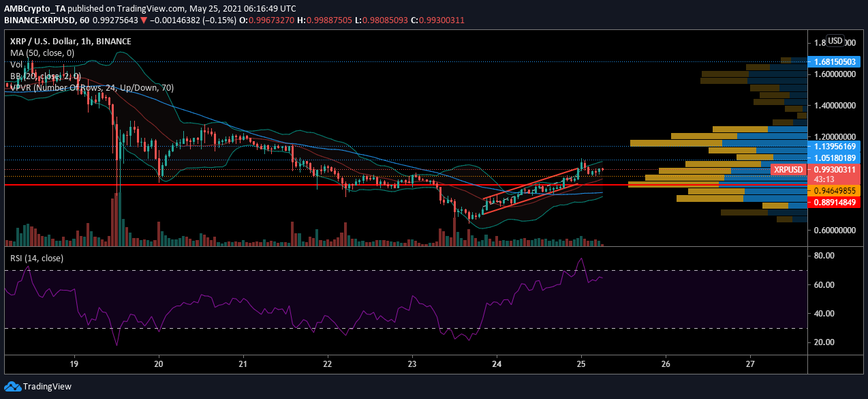Click the current price 0.99300311 label
Viewport: 868px width, 399px height.
pos(837,168)
